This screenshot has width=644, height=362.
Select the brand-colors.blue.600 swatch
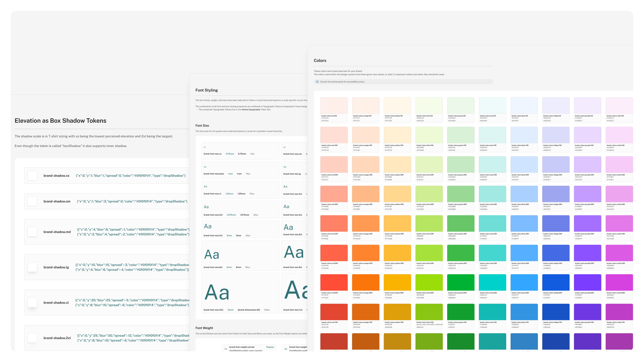pos(524,282)
